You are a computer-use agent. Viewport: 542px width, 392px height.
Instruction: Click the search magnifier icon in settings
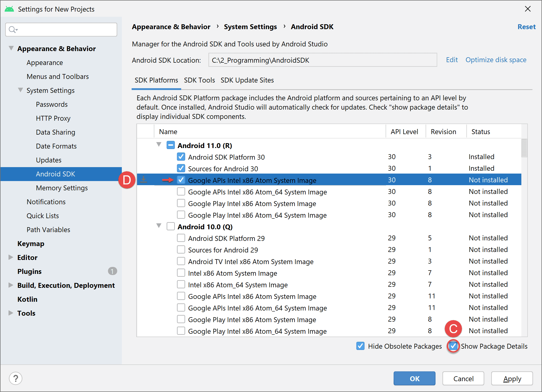coord(13,30)
